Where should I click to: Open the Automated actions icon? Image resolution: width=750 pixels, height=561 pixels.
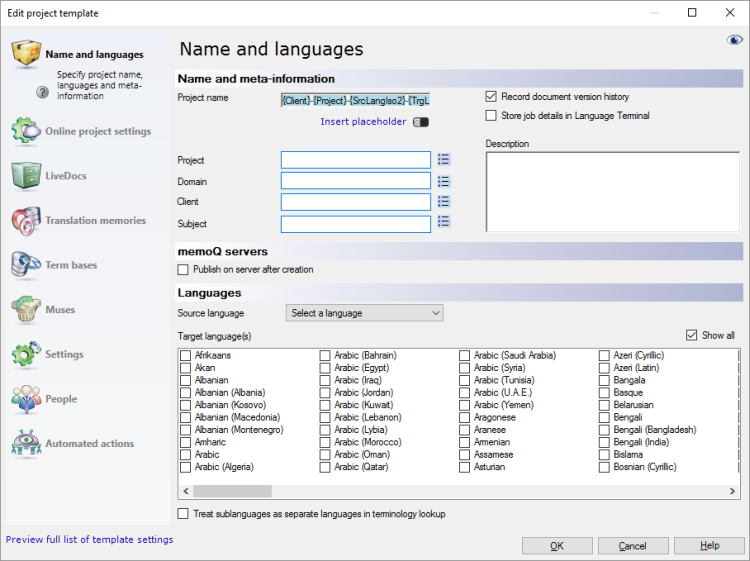25,443
